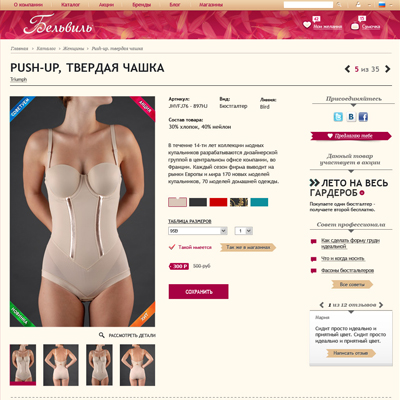Click the СОХРАНИТЬ button
This screenshot has width=400, height=400.
click(x=198, y=292)
